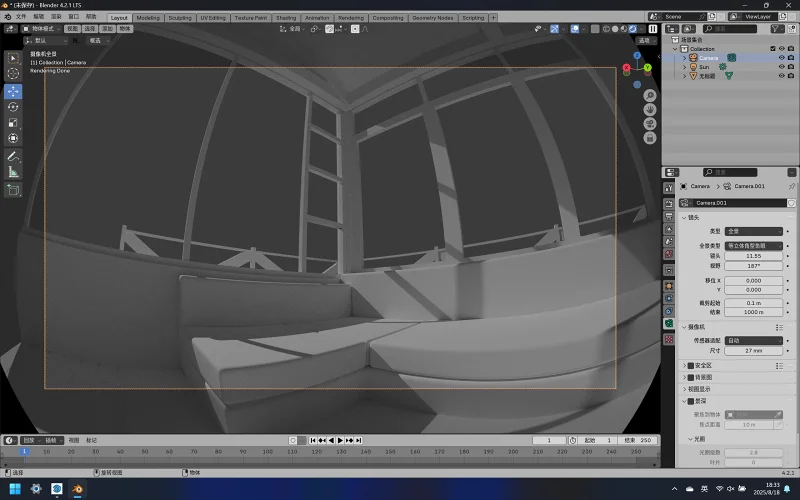
Task: Click the viewport pan hand icon
Action: pos(649,110)
